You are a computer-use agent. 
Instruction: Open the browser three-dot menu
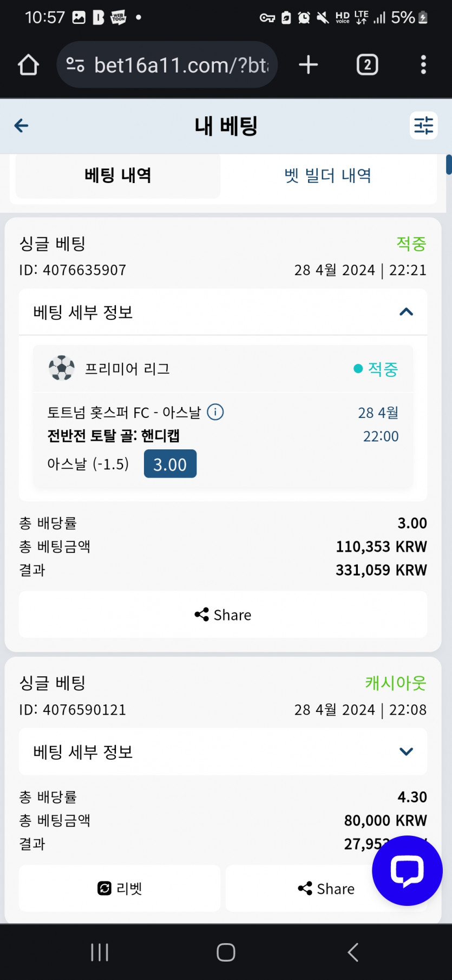tap(423, 65)
